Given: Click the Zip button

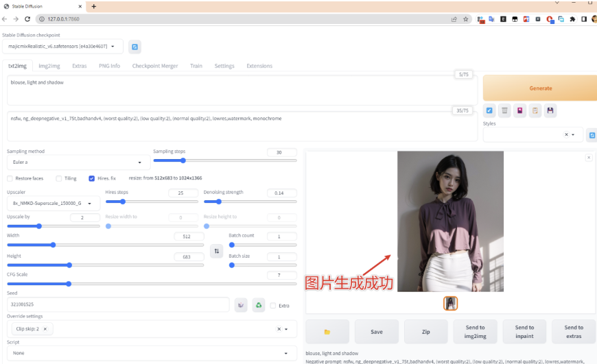Looking at the screenshot, I should coord(425,332).
